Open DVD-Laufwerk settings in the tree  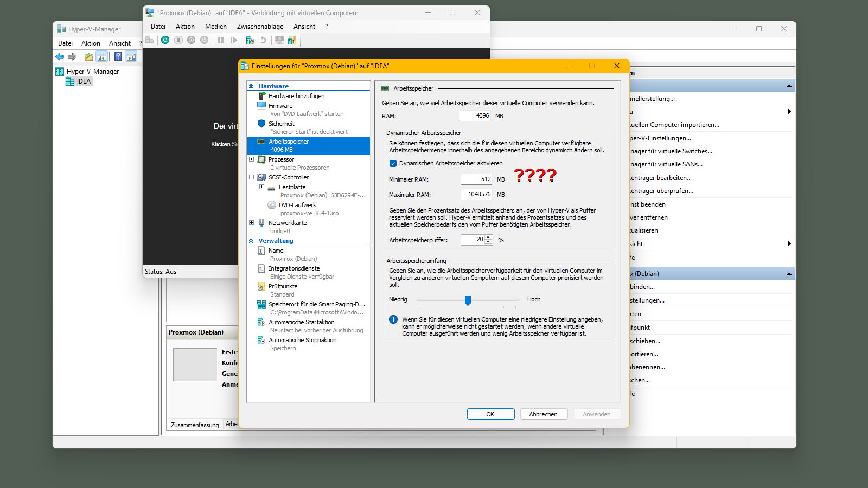tap(297, 205)
